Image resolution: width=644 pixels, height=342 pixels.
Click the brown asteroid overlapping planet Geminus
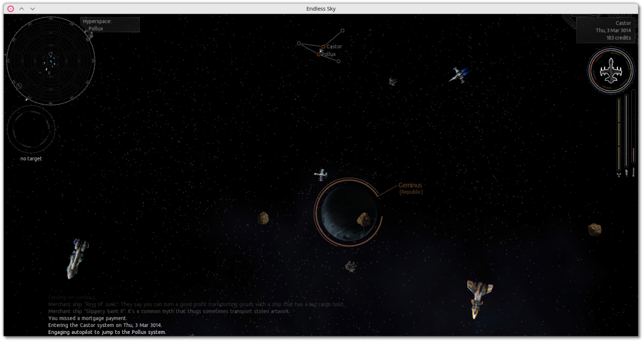[364, 219]
